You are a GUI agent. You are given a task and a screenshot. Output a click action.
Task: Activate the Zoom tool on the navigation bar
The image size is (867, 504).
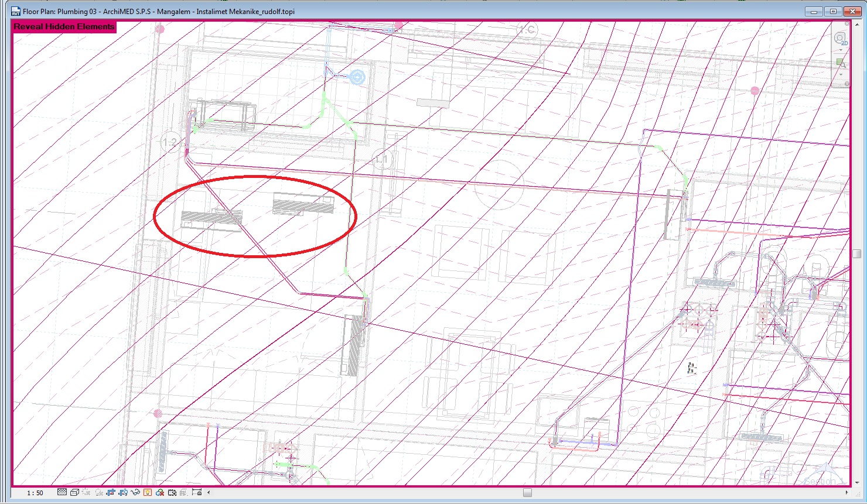click(x=839, y=63)
